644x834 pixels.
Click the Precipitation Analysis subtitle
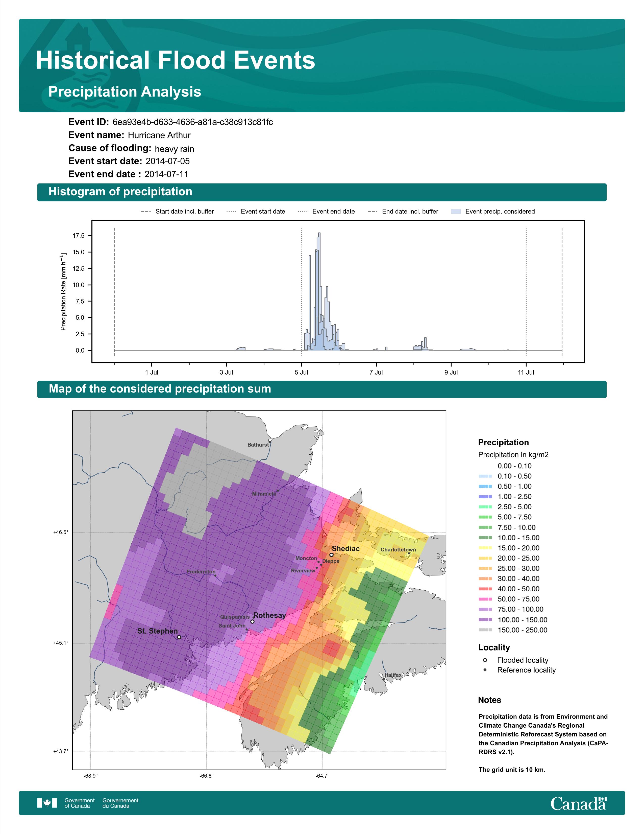(125, 92)
